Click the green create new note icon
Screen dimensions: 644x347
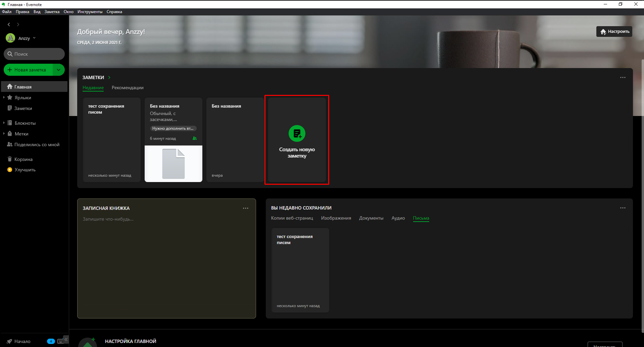[x=297, y=133]
